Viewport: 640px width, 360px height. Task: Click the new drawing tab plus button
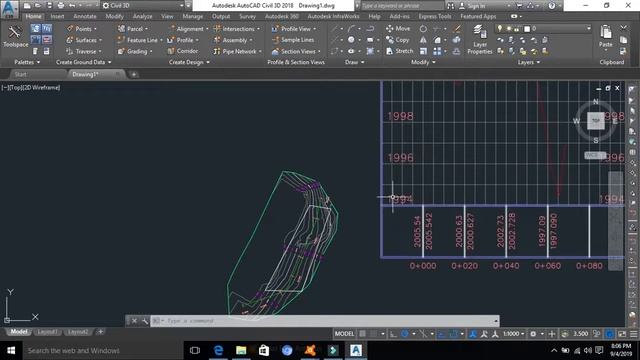click(x=133, y=74)
